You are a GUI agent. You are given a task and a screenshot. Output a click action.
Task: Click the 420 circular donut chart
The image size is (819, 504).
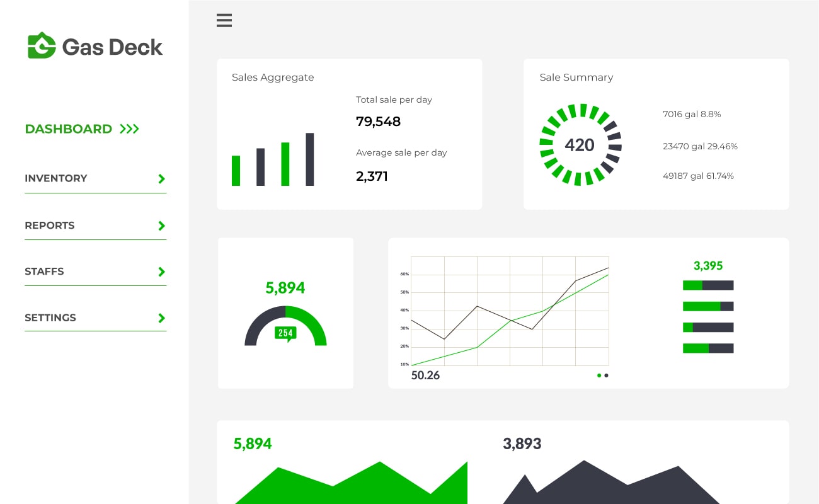pos(580,145)
